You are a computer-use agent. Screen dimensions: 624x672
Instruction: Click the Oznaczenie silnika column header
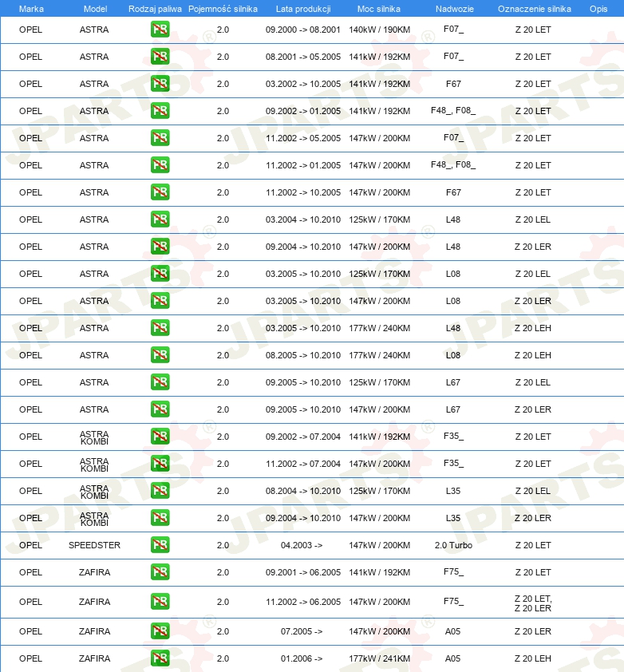[x=535, y=9]
